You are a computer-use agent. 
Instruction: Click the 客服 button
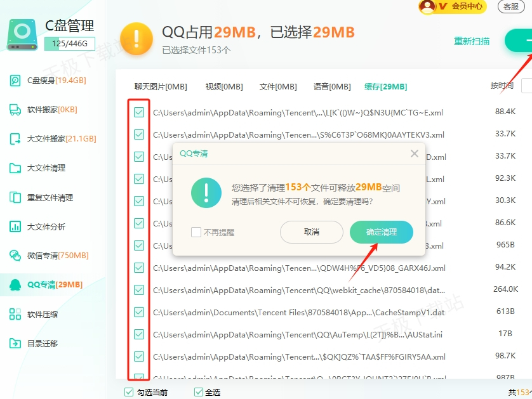(511, 6)
